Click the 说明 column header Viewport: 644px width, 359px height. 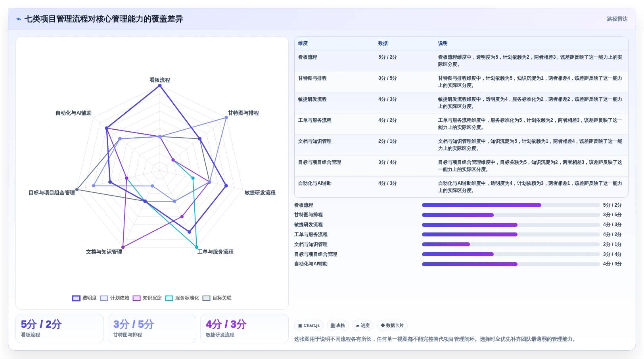[443, 43]
